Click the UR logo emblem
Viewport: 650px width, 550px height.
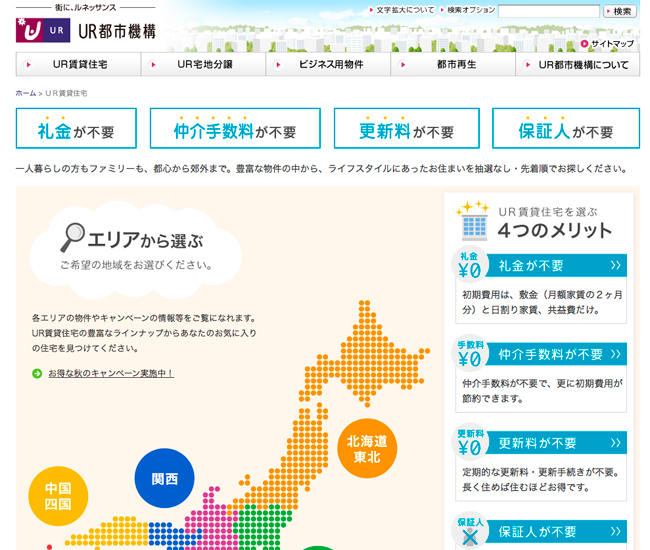click(43, 30)
